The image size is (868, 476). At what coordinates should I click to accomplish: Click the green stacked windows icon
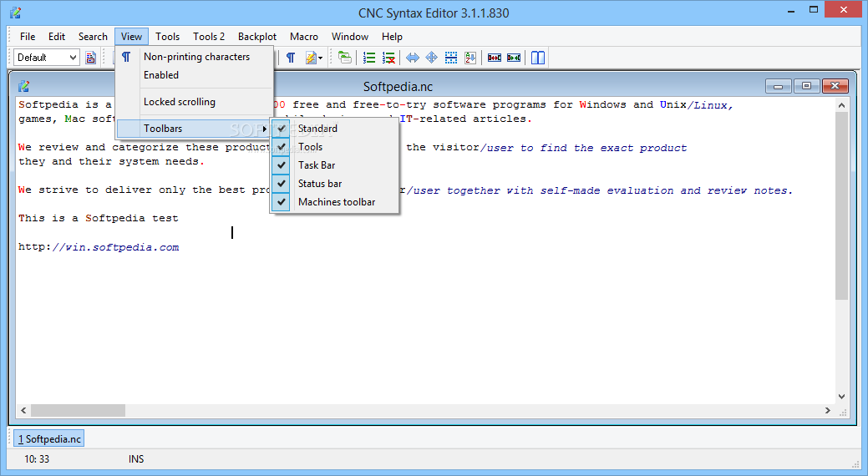(345, 58)
